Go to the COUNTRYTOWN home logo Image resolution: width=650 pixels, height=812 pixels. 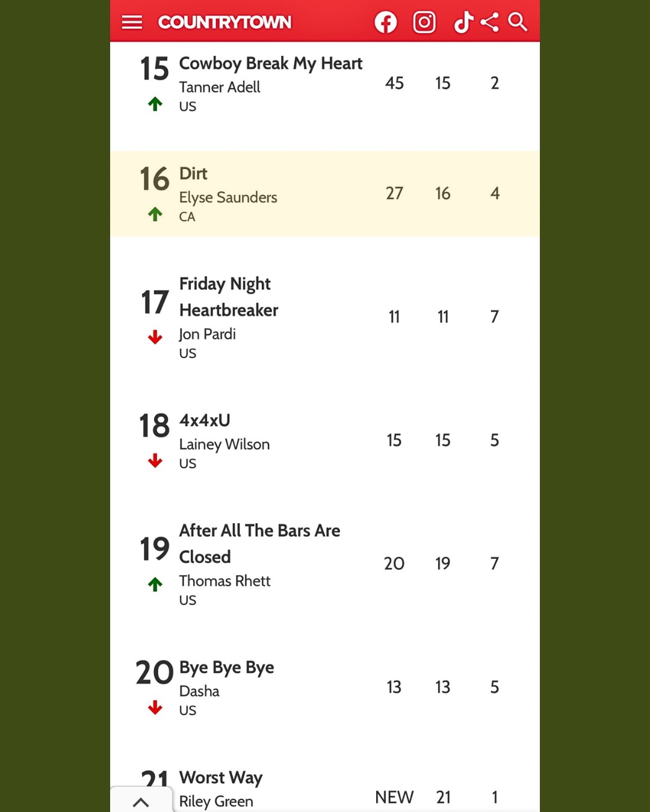(x=224, y=22)
